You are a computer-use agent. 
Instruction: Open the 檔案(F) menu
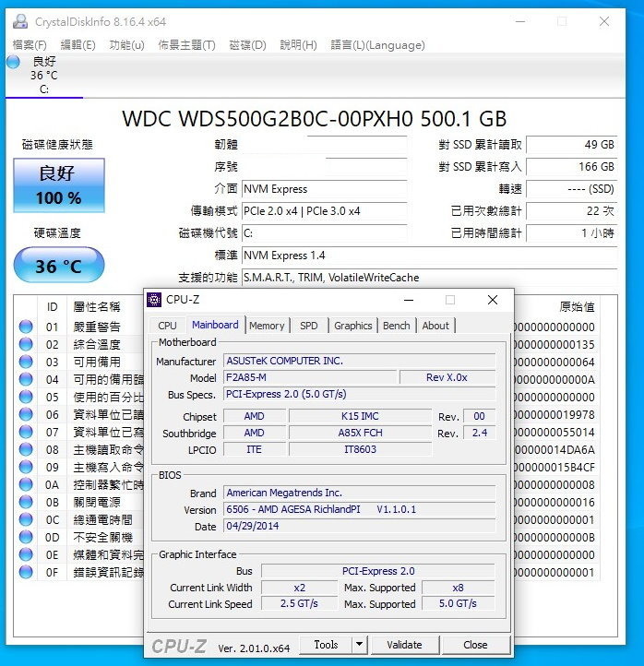[30, 45]
